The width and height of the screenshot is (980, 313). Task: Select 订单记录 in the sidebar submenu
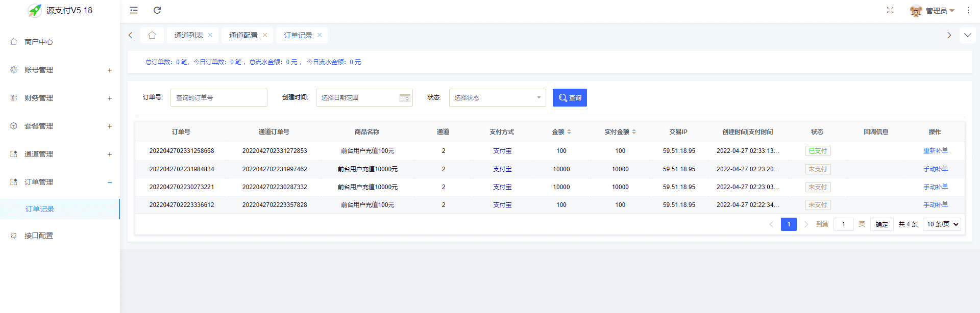point(60,209)
